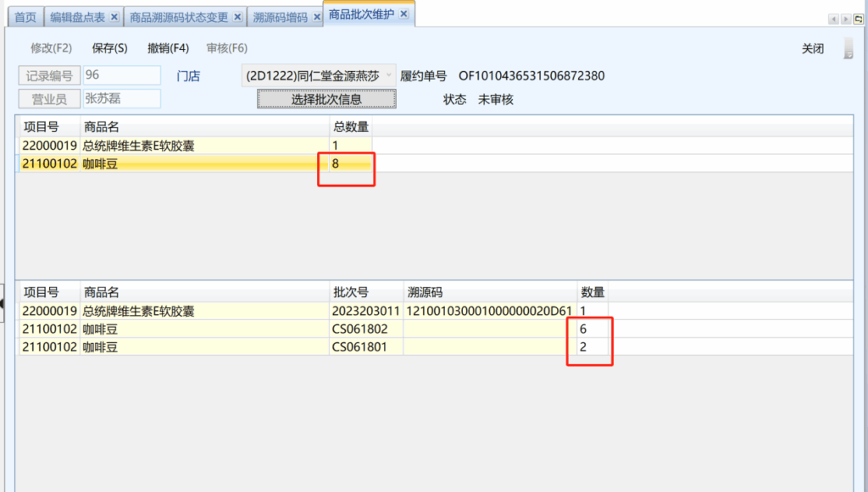Image resolution: width=868 pixels, height=492 pixels.
Task: Open the tab list window icon
Action: coord(858,19)
